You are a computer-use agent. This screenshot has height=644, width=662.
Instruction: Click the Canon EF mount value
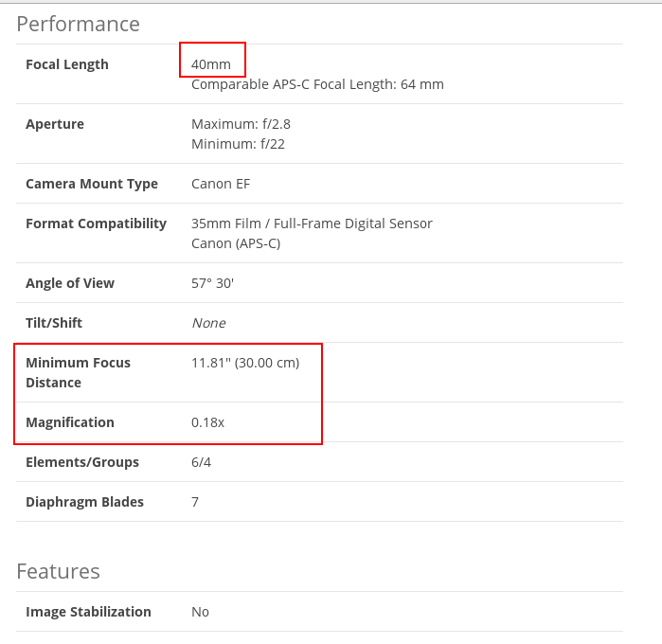coord(221,184)
